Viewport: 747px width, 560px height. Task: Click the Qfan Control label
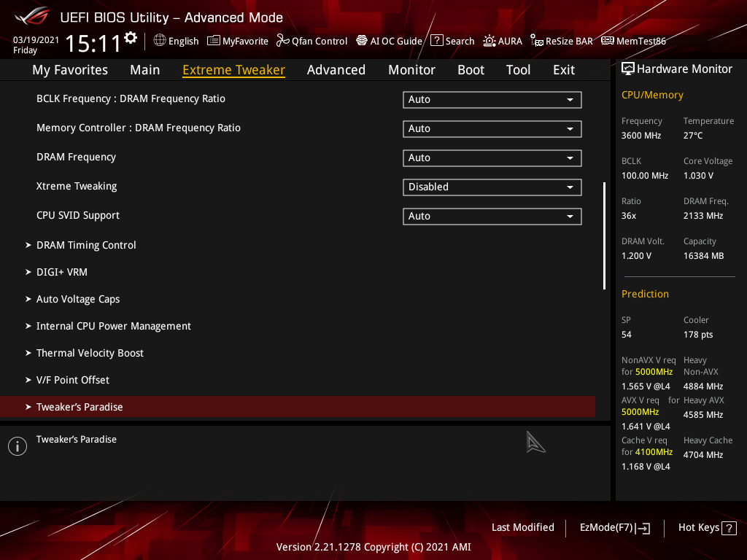320,42
